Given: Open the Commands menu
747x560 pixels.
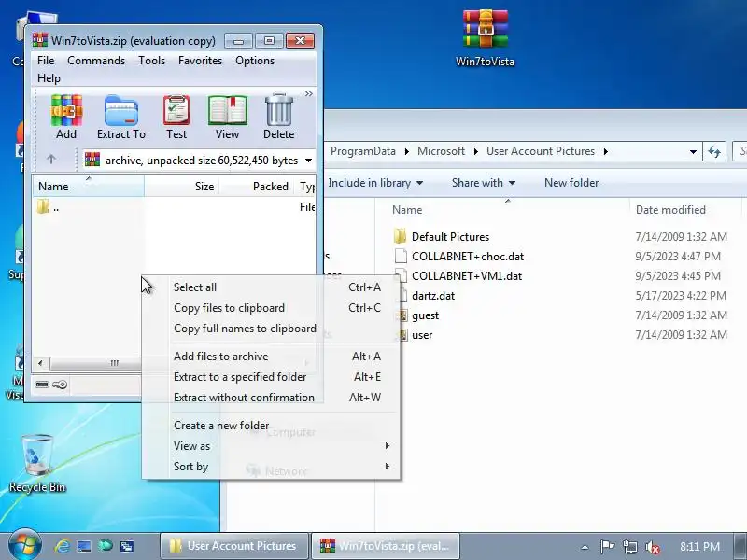Looking at the screenshot, I should coord(96,61).
